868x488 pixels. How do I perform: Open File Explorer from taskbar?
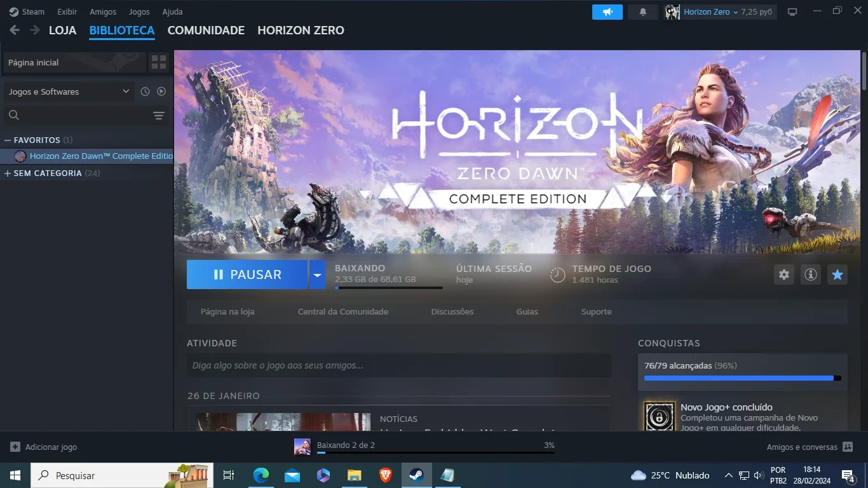pos(354,475)
